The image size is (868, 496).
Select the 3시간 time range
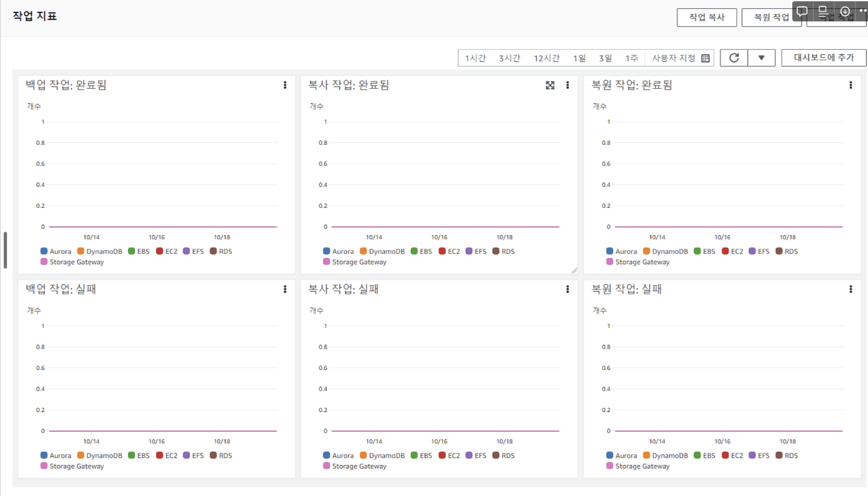[x=510, y=58]
